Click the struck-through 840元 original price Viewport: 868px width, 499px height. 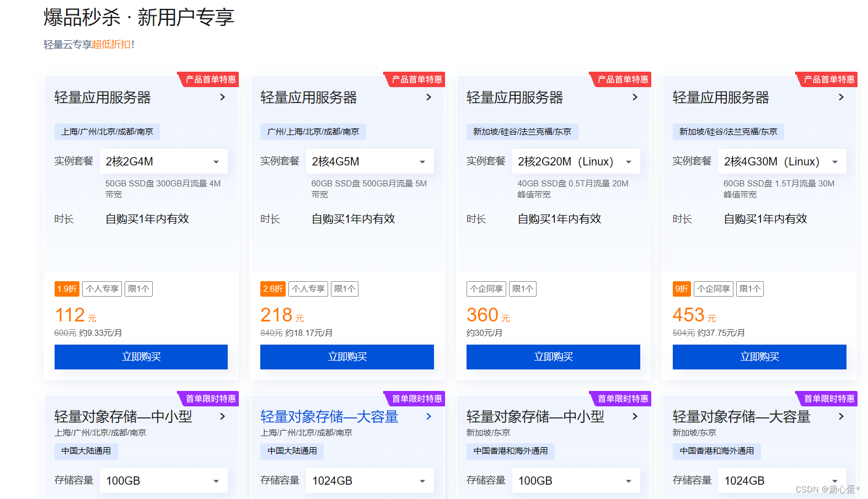271,333
